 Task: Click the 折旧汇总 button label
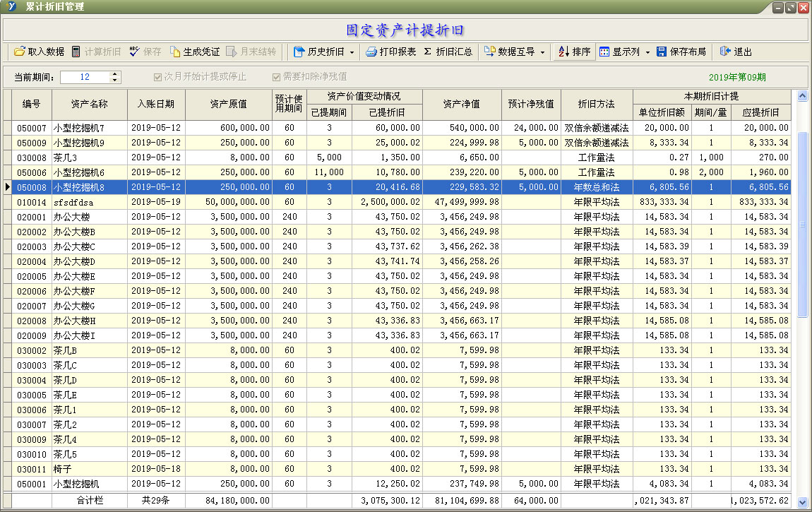coord(454,52)
